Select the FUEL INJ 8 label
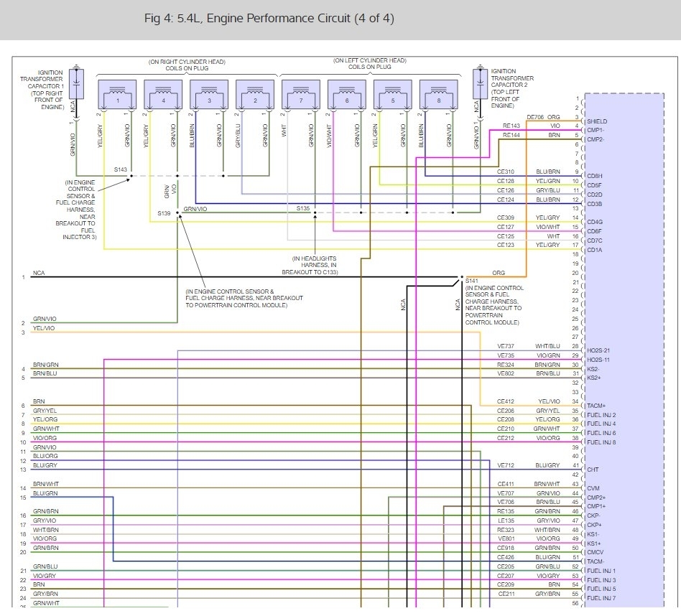The height and width of the screenshot is (616, 681). (601, 442)
